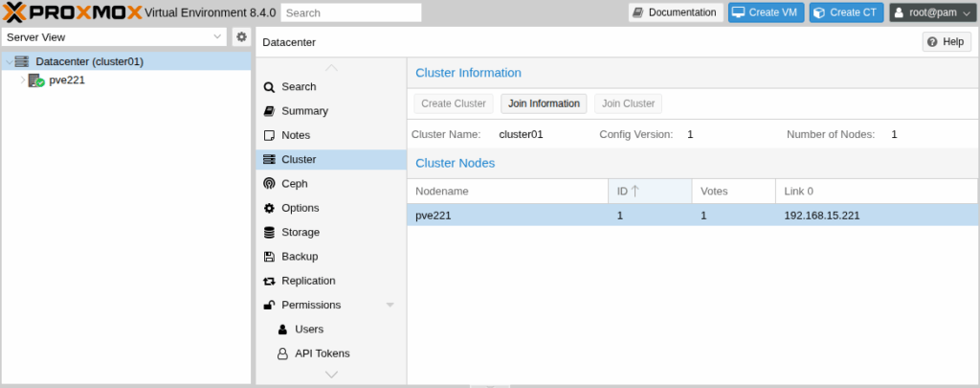The width and height of the screenshot is (980, 388).
Task: Click the Ceph icon in side menu
Action: pos(269,183)
